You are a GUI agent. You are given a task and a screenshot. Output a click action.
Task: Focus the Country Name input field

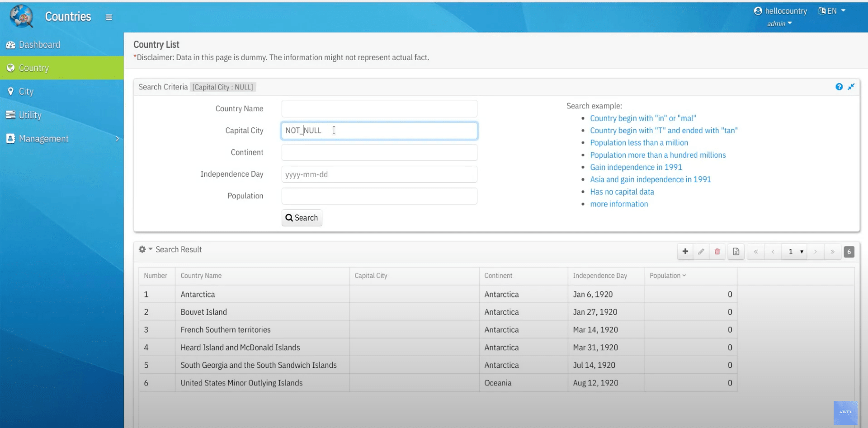[379, 108]
